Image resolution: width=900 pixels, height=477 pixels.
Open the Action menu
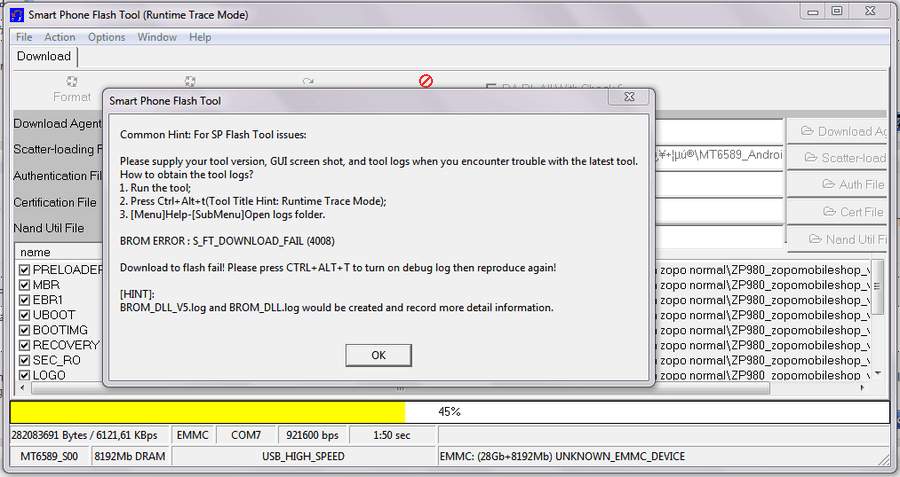coord(60,37)
